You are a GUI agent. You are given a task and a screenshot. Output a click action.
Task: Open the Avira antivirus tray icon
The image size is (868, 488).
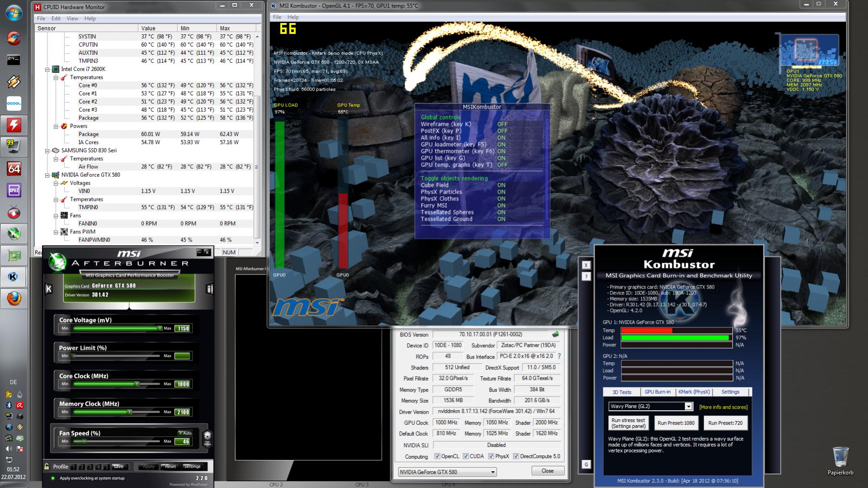20,405
